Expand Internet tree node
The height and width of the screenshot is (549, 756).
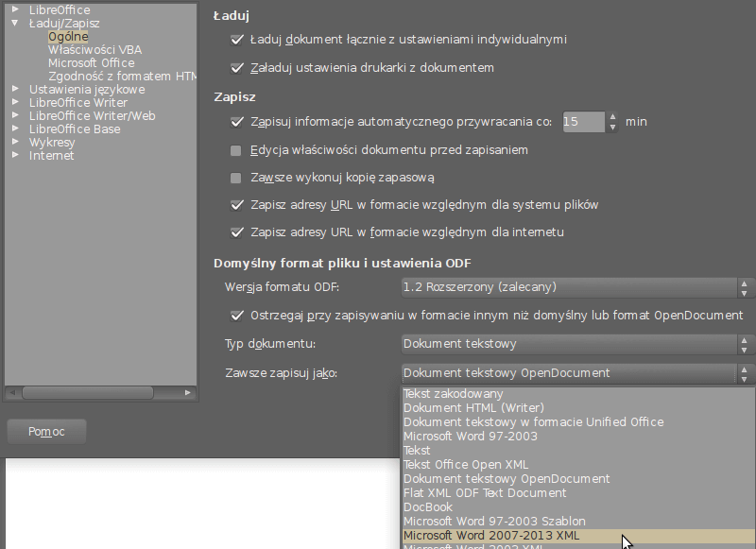[15, 155]
